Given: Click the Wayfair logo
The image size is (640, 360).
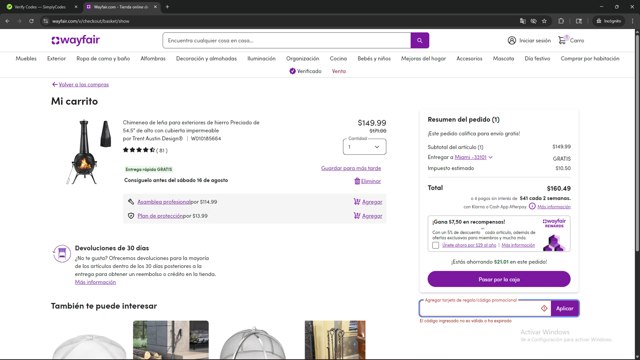Looking at the screenshot, I should point(76,40).
